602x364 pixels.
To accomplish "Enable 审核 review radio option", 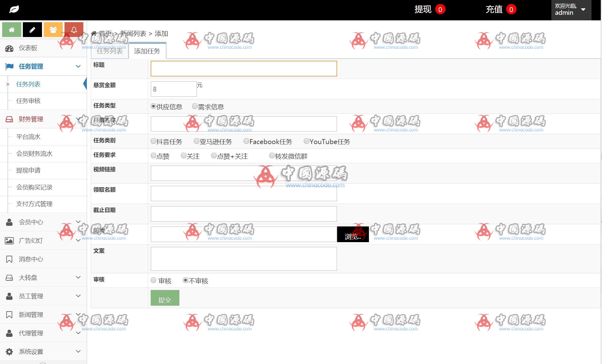I will (x=153, y=280).
